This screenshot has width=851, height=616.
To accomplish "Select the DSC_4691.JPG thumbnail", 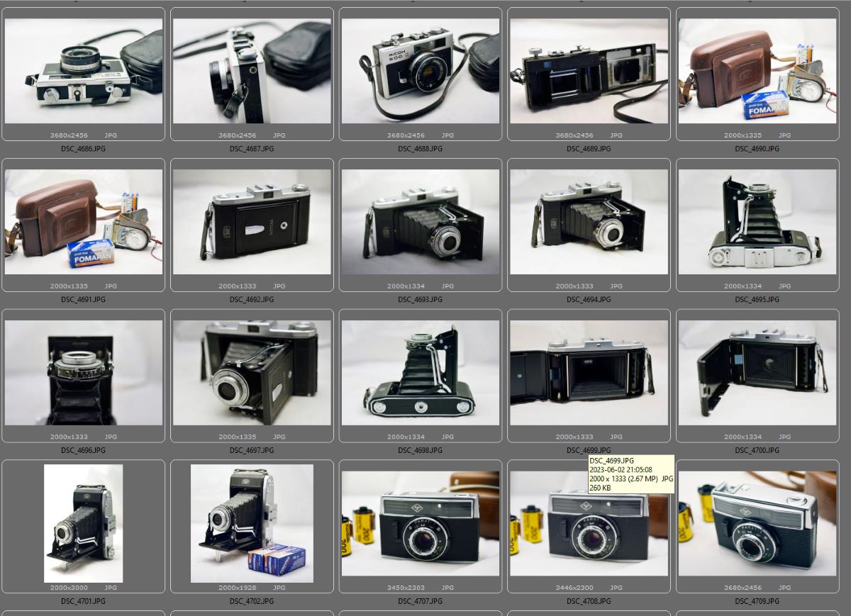I will pos(83,222).
